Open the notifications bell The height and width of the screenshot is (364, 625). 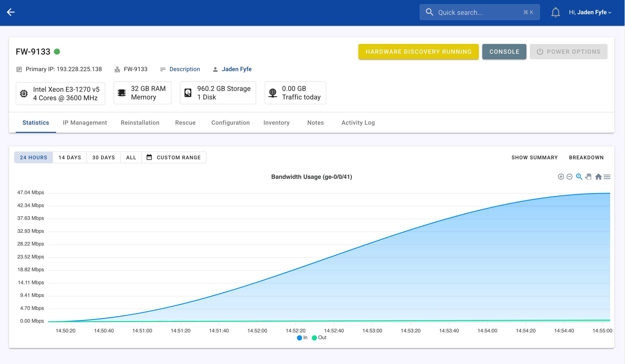pyautogui.click(x=556, y=12)
